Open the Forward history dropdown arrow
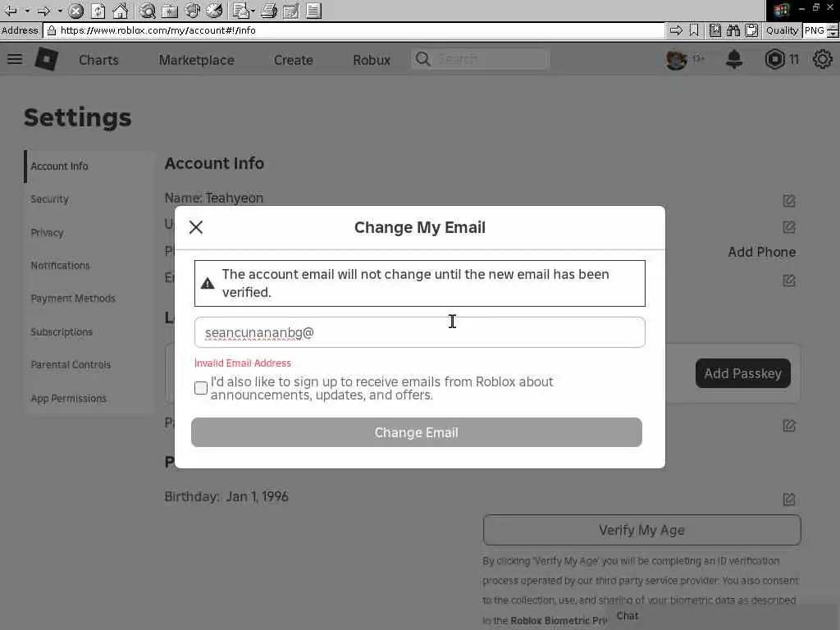The width and height of the screenshot is (840, 630). coord(60,11)
